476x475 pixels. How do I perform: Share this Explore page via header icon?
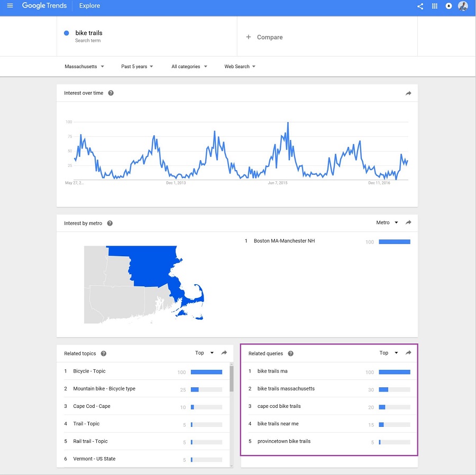[x=420, y=6]
